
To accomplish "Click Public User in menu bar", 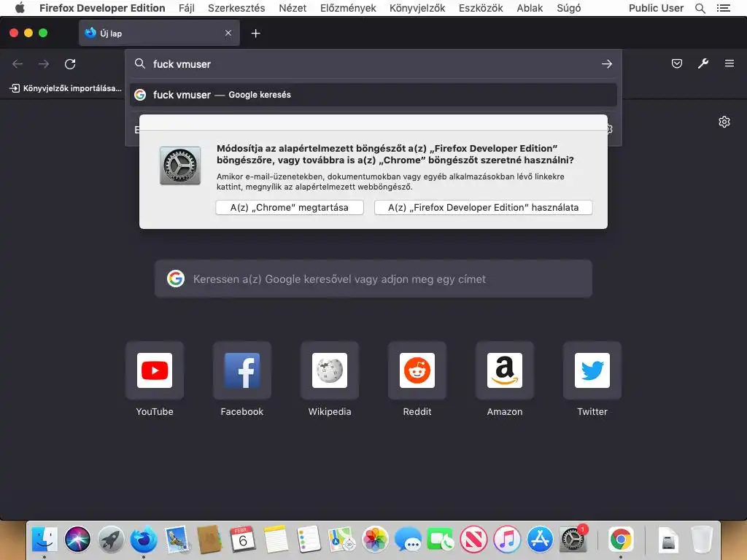I will (x=656, y=8).
